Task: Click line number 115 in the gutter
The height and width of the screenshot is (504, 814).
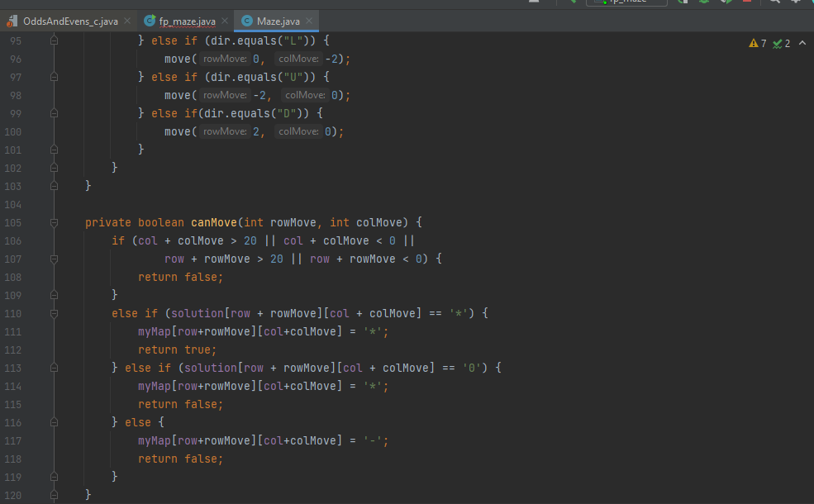Action: pyautogui.click(x=13, y=404)
